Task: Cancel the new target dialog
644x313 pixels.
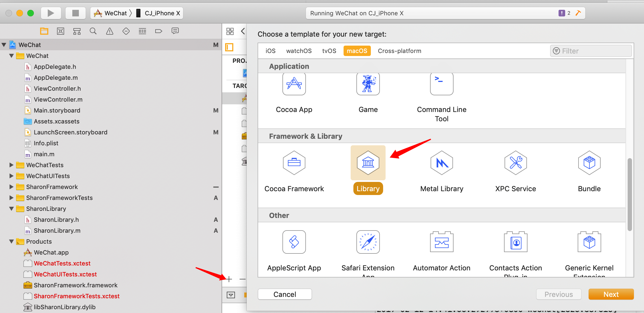Action: point(285,294)
